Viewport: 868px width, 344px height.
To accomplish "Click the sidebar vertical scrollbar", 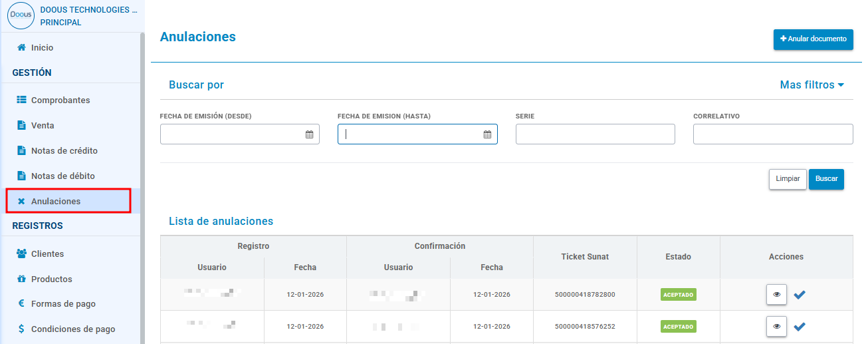I will (x=142, y=188).
